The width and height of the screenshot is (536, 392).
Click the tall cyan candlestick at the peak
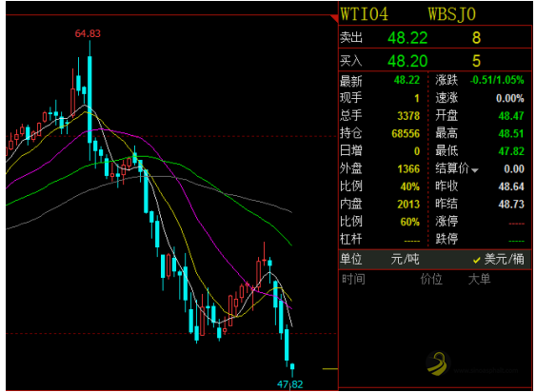point(89,100)
